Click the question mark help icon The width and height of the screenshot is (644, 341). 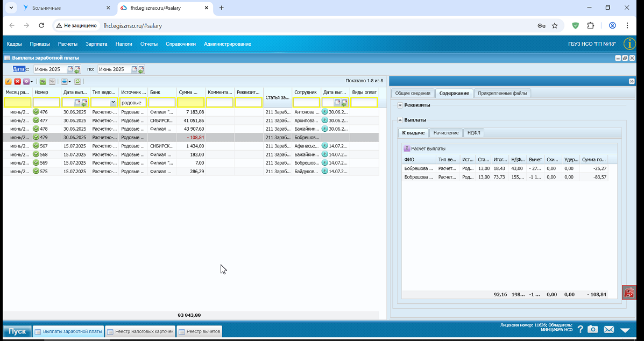coord(581,329)
